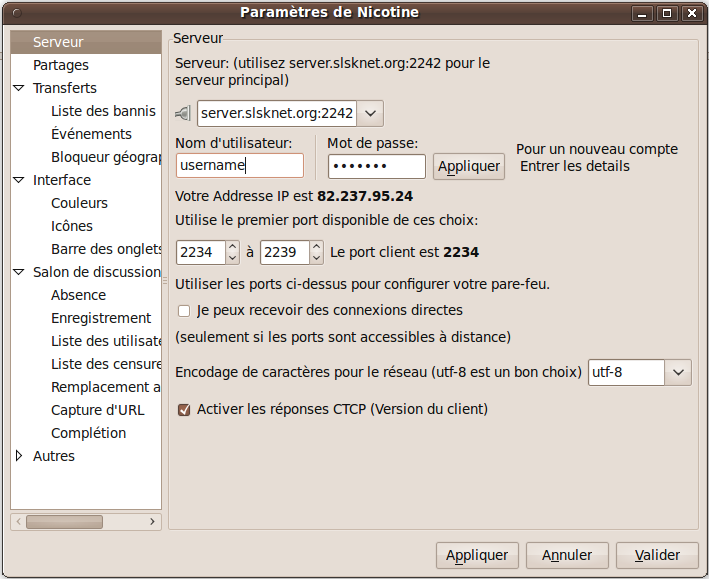Focus the Nom d'utilisateur field
The height and width of the screenshot is (579, 709).
click(x=240, y=166)
